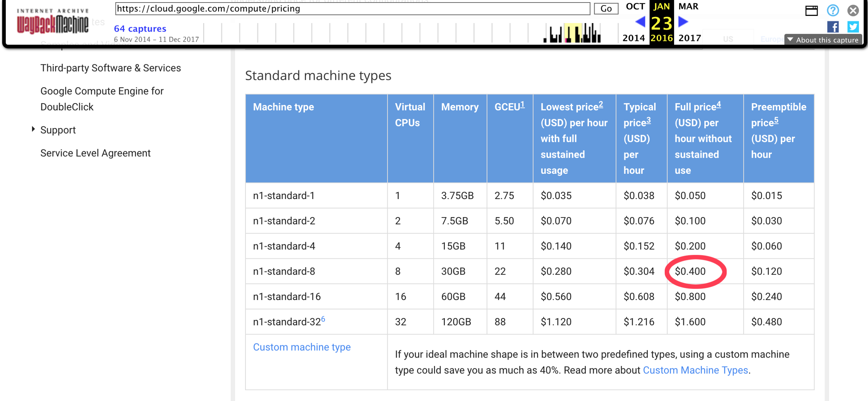Click the GCEU footnote 1 link
The height and width of the screenshot is (401, 868).
[522, 105]
